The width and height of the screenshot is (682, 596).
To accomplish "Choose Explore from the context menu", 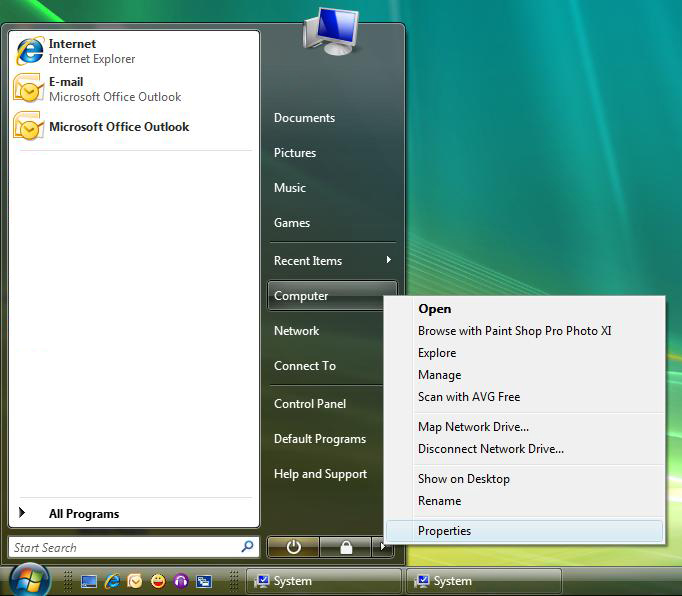I will coord(525,353).
